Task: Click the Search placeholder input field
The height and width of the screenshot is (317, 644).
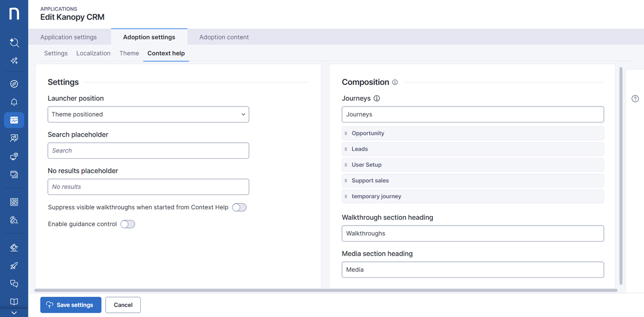Action: [148, 151]
